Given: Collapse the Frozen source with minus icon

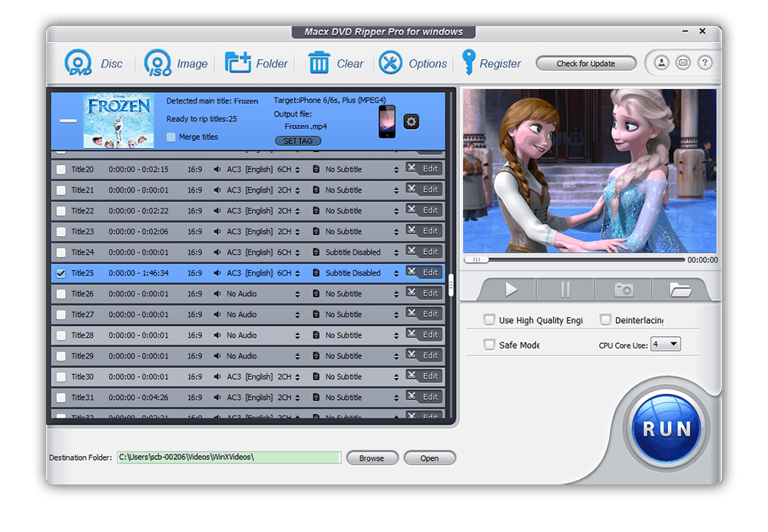Looking at the screenshot, I should tap(68, 121).
